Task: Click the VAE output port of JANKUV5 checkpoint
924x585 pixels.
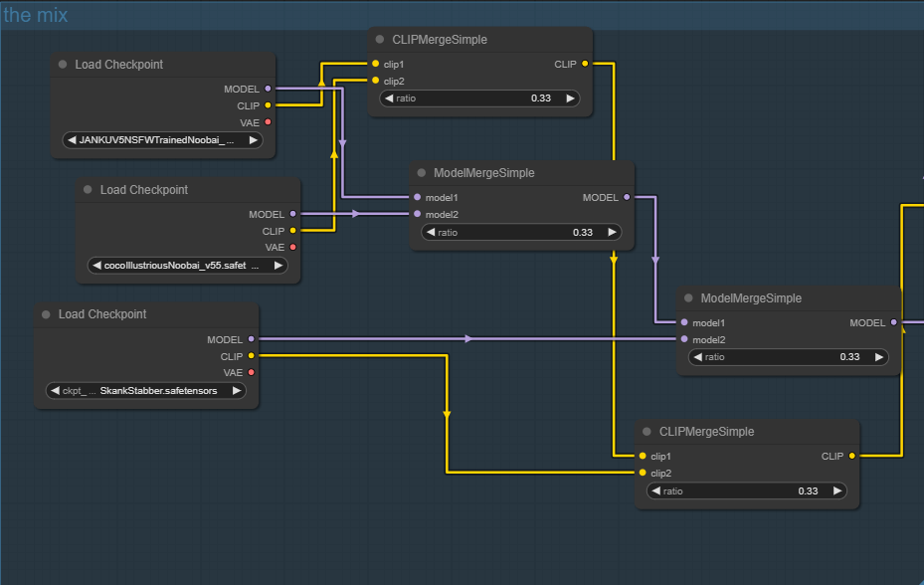Action: coord(268,122)
